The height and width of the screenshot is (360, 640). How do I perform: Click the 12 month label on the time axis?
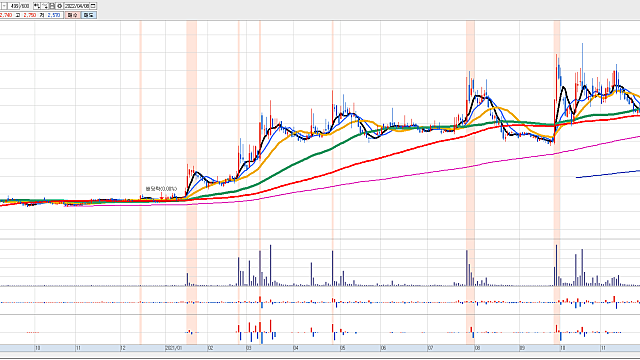122,348
